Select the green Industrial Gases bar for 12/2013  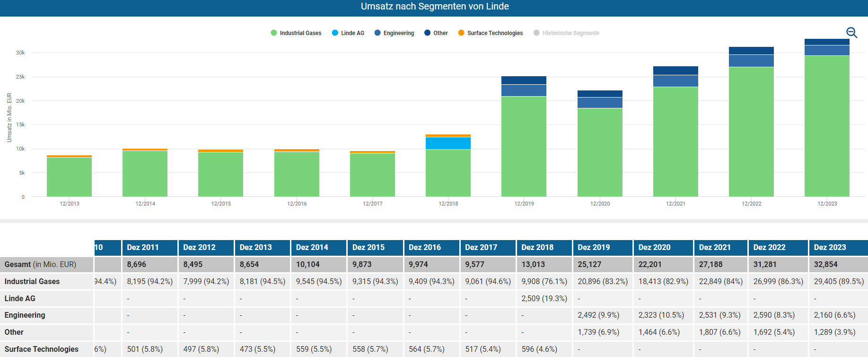(x=69, y=177)
